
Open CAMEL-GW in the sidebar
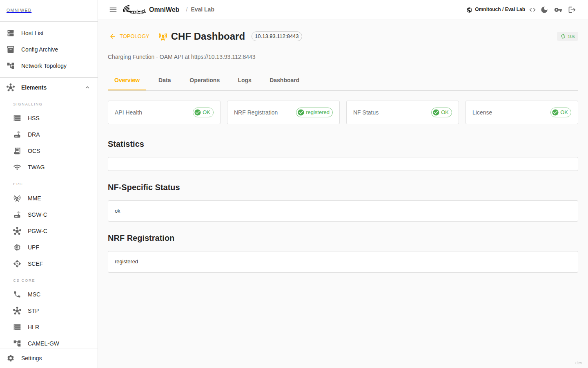pos(49,343)
